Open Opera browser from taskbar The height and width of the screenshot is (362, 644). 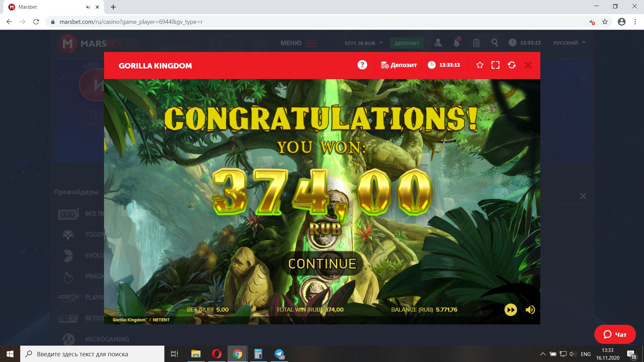pos(216,354)
